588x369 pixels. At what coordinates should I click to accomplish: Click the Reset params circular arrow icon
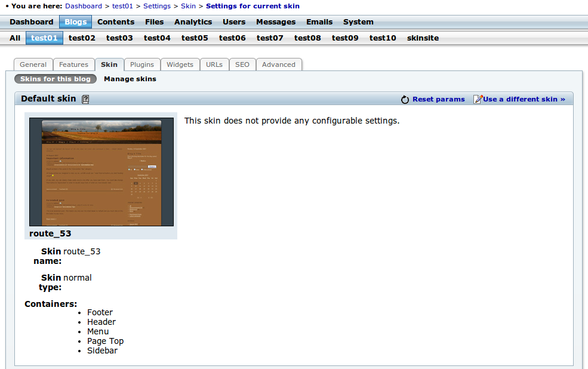point(405,99)
